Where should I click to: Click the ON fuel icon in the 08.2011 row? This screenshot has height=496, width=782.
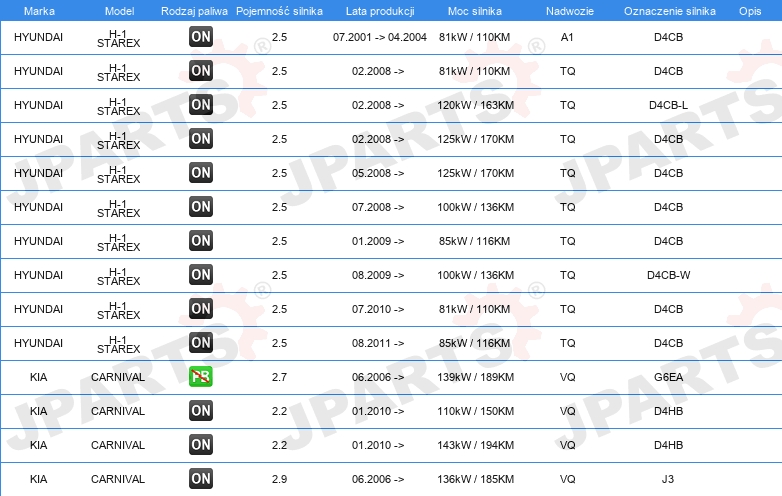[201, 343]
